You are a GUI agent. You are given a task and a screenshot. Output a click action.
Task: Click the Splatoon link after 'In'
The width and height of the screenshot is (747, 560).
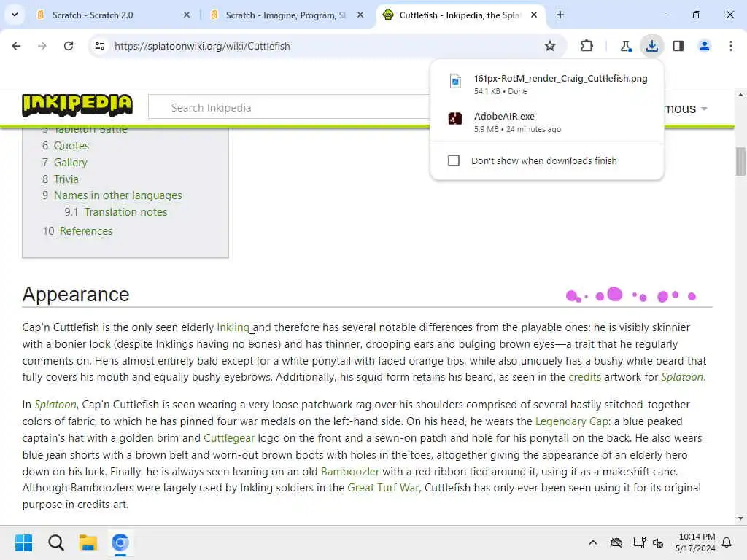(x=55, y=405)
